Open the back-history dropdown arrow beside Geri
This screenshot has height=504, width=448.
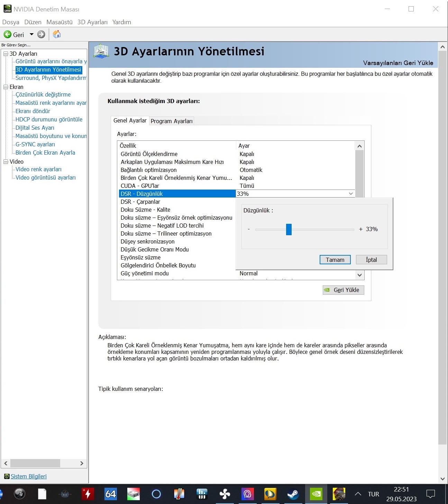point(31,34)
